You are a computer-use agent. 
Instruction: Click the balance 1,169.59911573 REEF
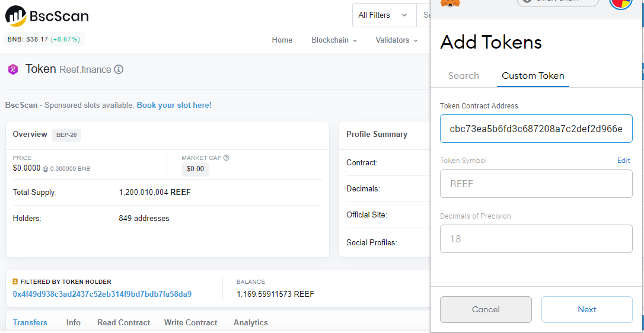(276, 294)
